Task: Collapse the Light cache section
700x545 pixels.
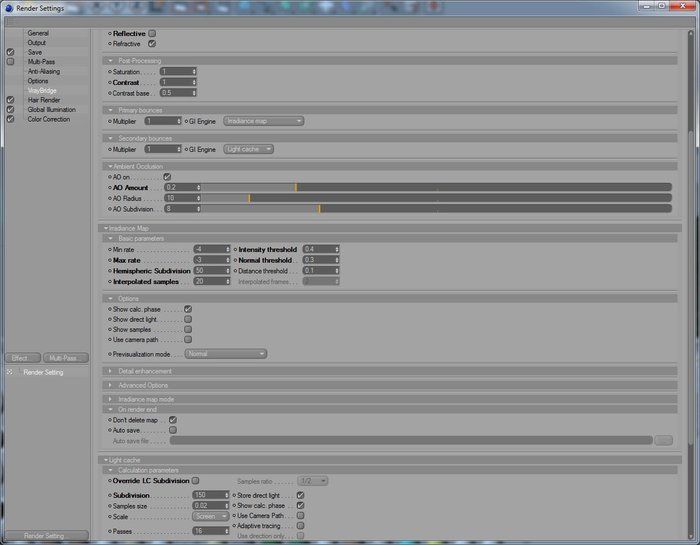Action: [106, 460]
